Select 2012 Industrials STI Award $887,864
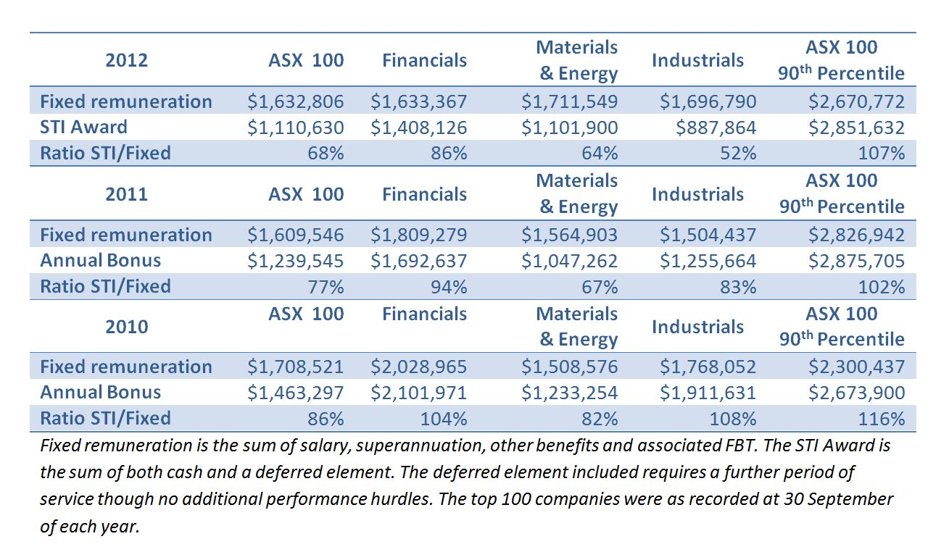This screenshot has width=949, height=560. pyautogui.click(x=716, y=128)
